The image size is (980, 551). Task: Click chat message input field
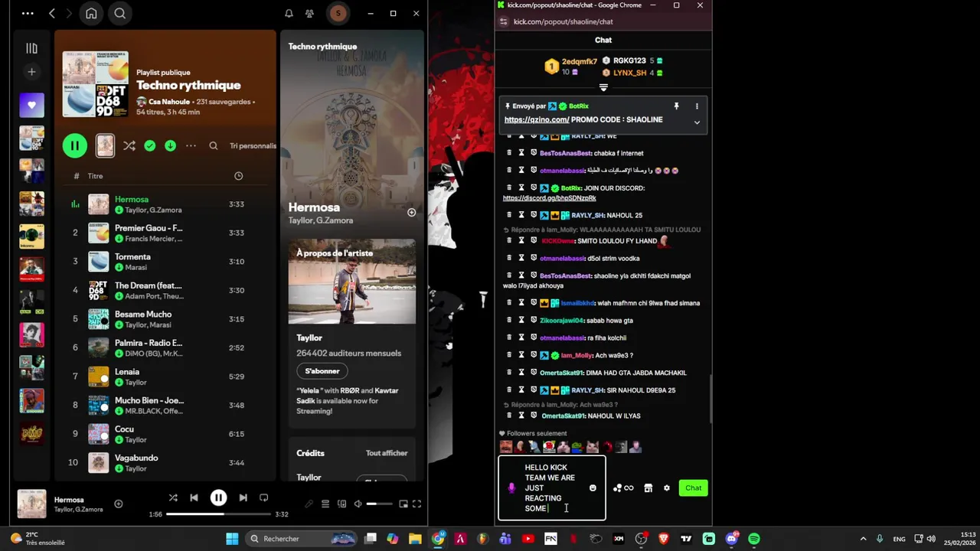pos(551,488)
